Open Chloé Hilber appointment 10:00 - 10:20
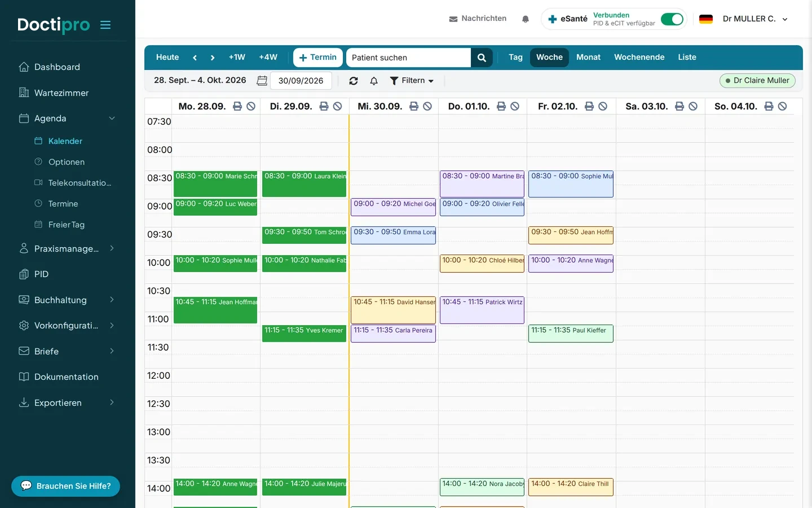The image size is (812, 508). [x=482, y=264]
